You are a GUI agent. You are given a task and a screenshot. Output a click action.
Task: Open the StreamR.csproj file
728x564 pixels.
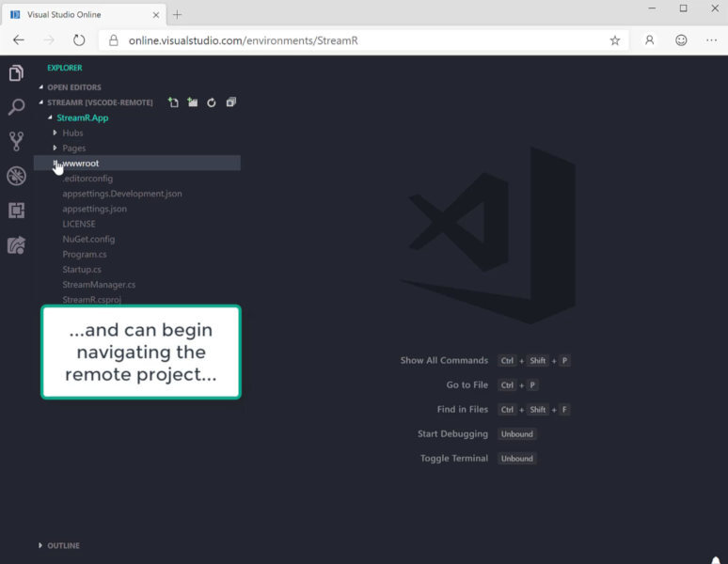tap(92, 300)
